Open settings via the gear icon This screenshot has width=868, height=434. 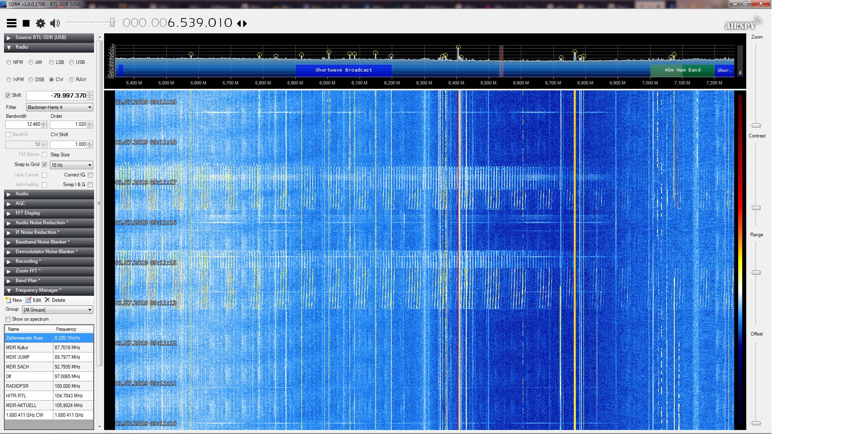(x=40, y=23)
